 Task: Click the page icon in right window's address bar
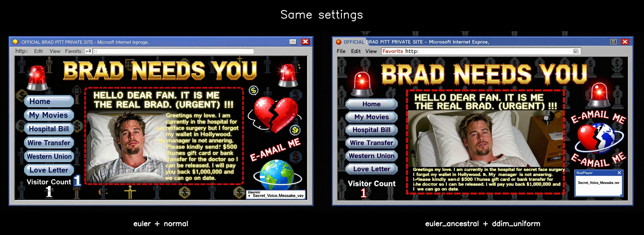tap(576, 51)
